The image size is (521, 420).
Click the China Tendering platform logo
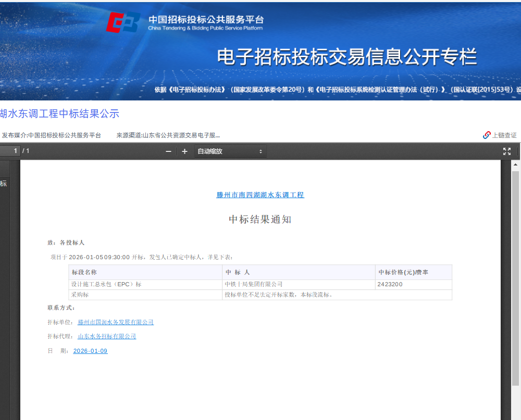point(123,22)
